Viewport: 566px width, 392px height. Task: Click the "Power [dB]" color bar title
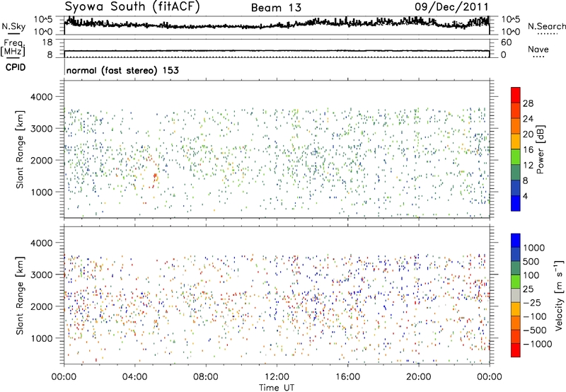tap(540, 149)
